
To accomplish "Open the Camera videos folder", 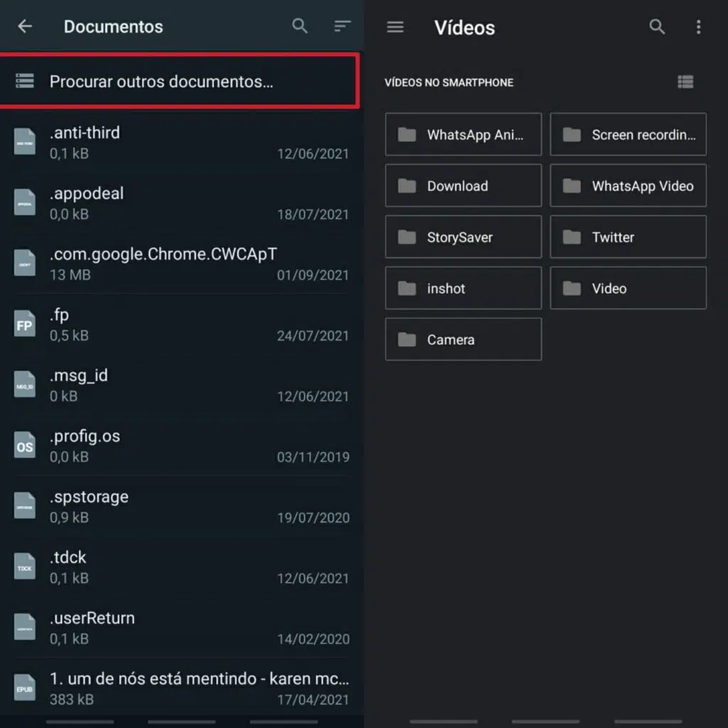I will [463, 339].
